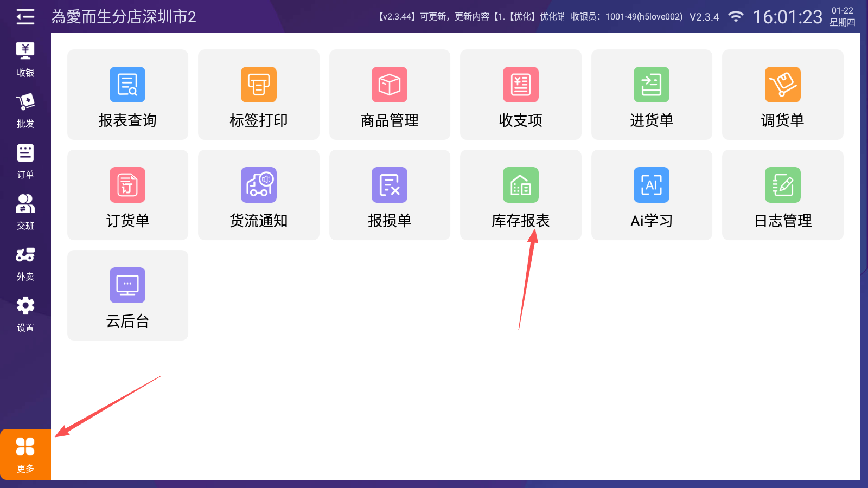Click the v2.3.44 update notice text
This screenshot has width=868, height=488.
(x=470, y=17)
